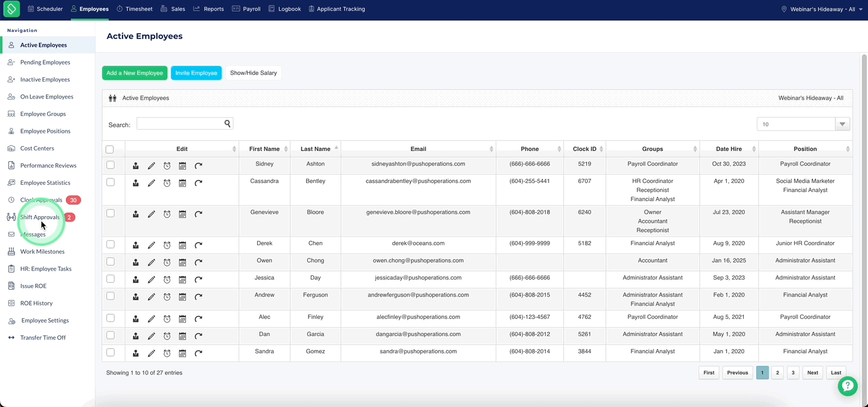This screenshot has height=407, width=868.
Task: Tick the select-all checkbox in table header
Action: click(x=109, y=149)
